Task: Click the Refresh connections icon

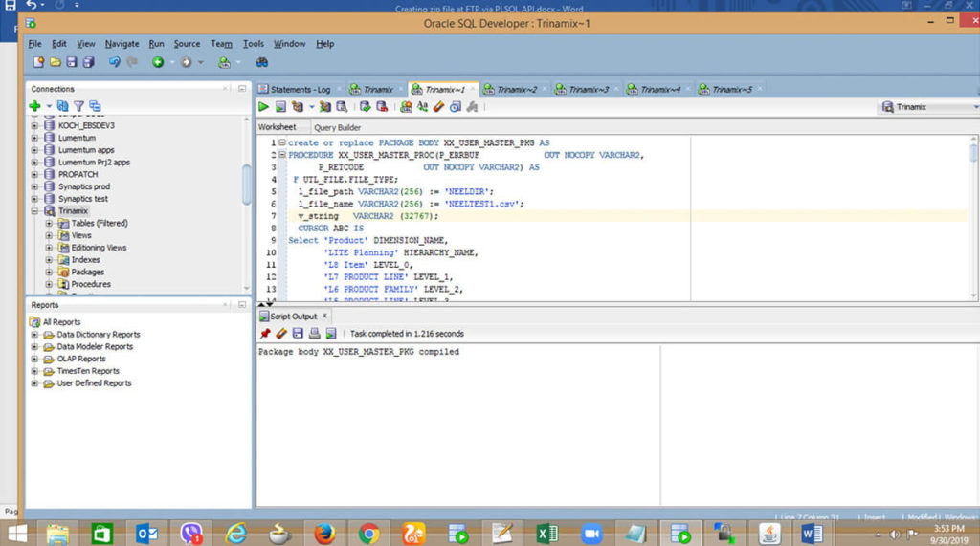Action: point(62,106)
